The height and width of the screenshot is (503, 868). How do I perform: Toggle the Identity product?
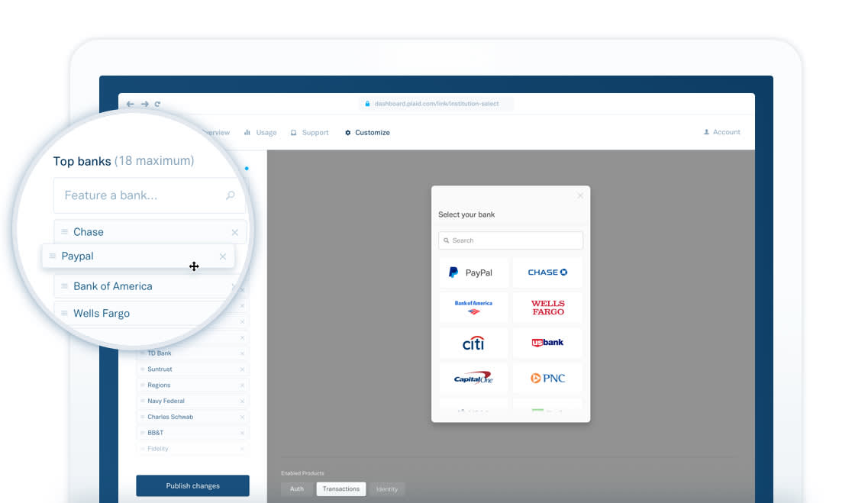[x=387, y=489]
